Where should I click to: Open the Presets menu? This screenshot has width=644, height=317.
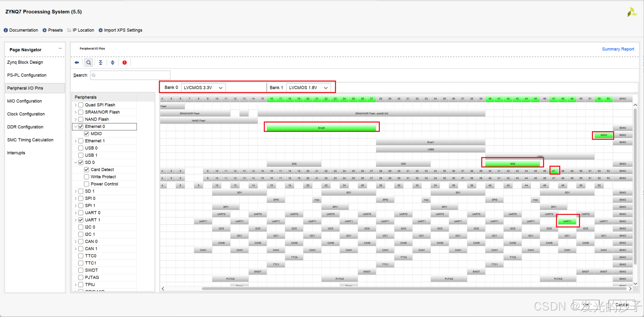click(x=52, y=30)
